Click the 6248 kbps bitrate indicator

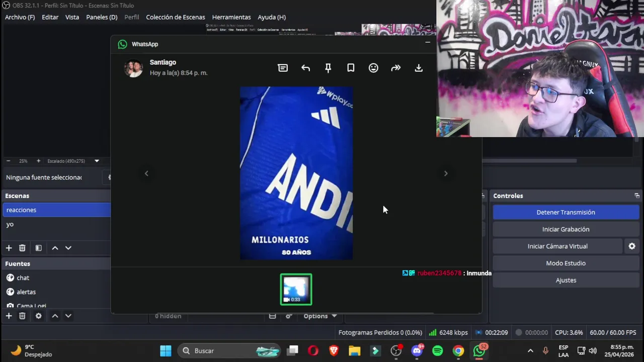[448, 332]
